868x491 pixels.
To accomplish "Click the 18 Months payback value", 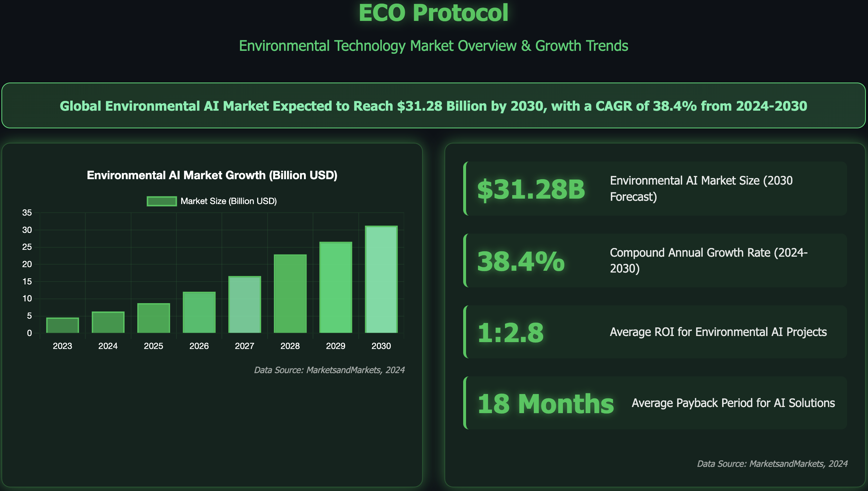I will point(545,403).
